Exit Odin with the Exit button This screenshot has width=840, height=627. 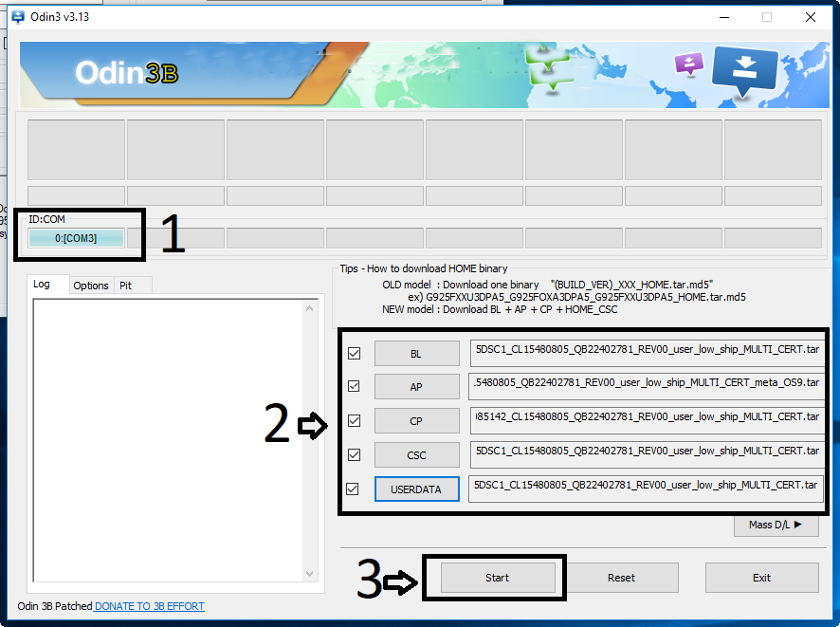(x=762, y=578)
